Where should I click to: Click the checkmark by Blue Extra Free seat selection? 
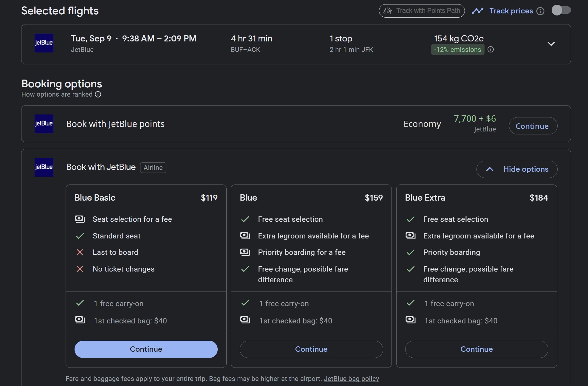411,219
